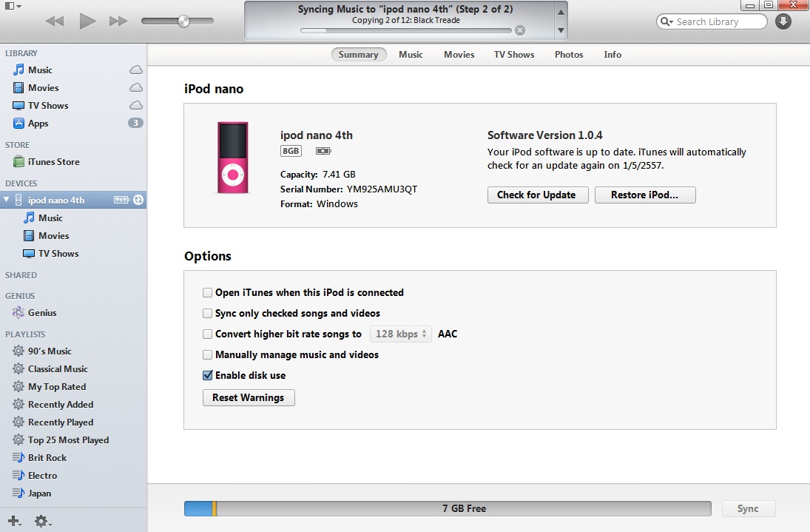This screenshot has height=532, width=810.
Task: Click the Restore iPod button
Action: (645, 195)
